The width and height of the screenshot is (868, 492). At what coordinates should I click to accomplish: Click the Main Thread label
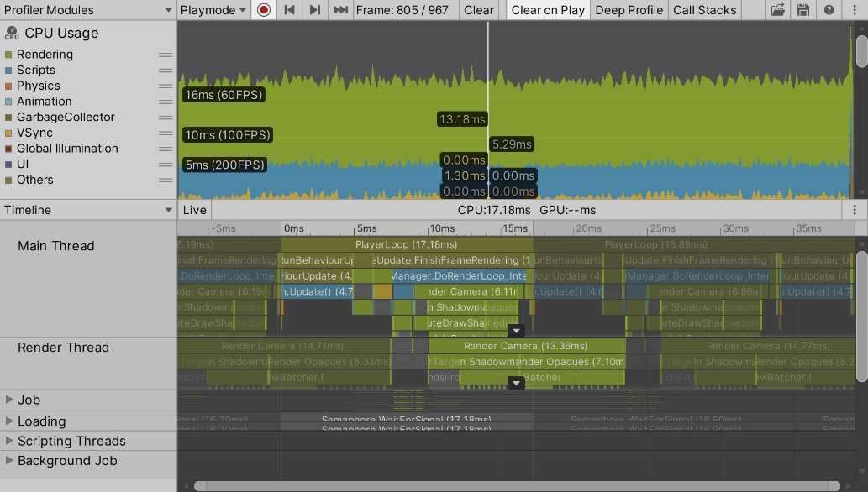[x=56, y=246]
